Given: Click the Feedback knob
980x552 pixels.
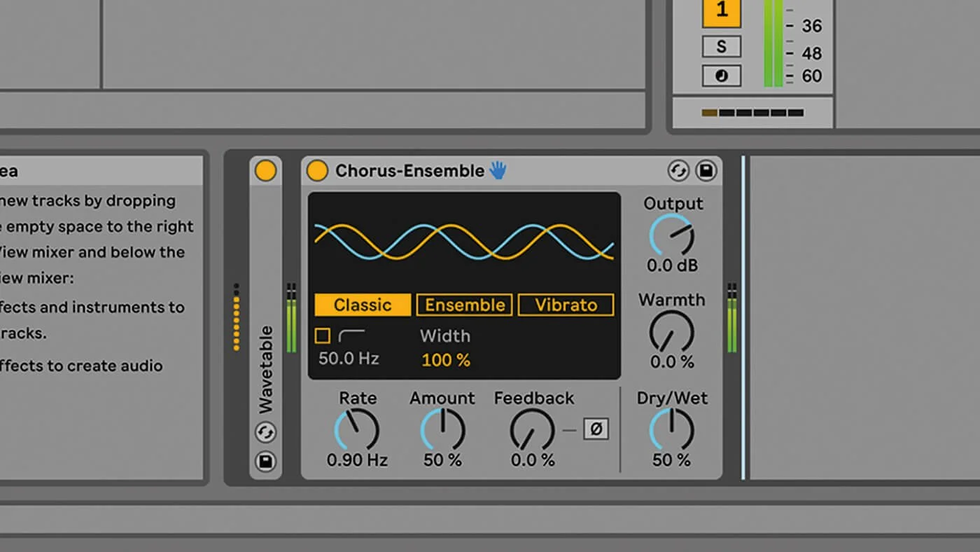Looking at the screenshot, I should [x=533, y=429].
